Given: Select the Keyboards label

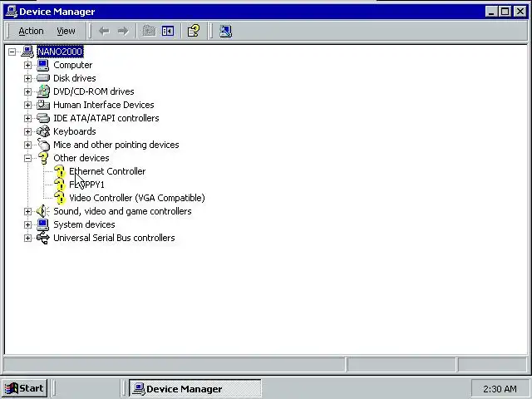Looking at the screenshot, I should [x=75, y=131].
